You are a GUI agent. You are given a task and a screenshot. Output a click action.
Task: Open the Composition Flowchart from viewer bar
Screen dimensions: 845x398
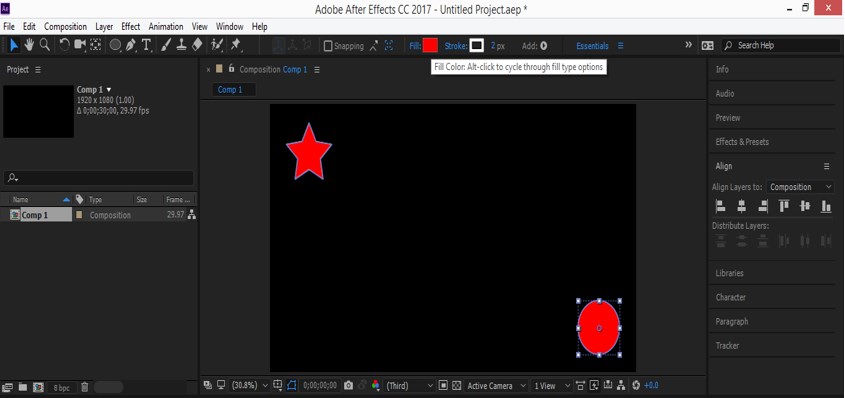click(621, 386)
